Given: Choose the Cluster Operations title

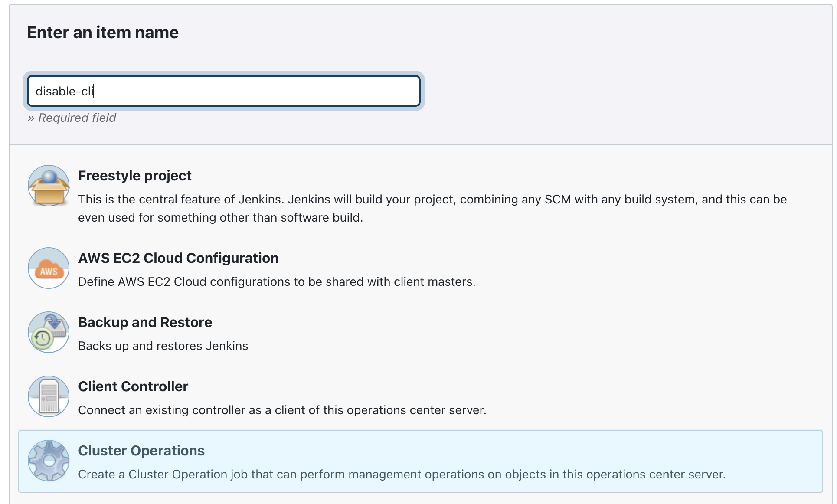Looking at the screenshot, I should pos(141,451).
